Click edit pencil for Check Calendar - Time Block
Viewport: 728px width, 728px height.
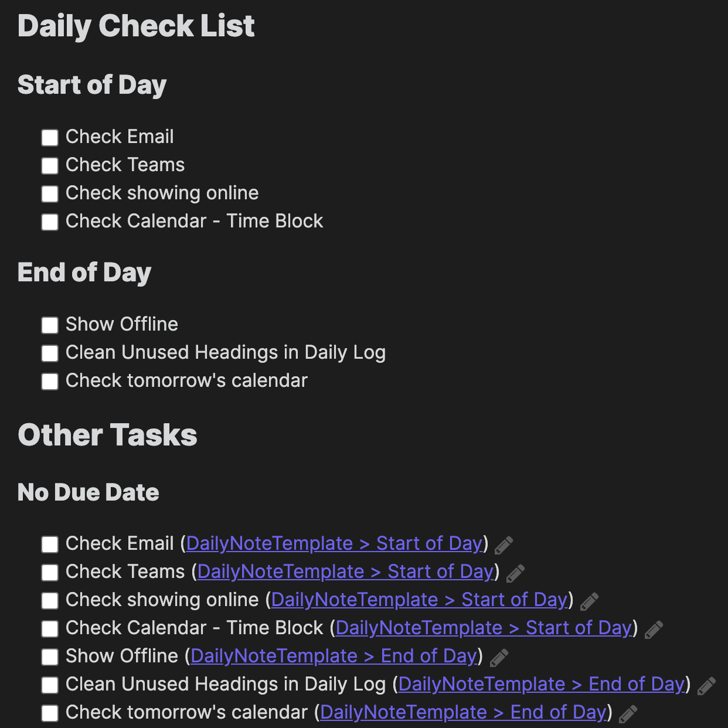tap(653, 629)
